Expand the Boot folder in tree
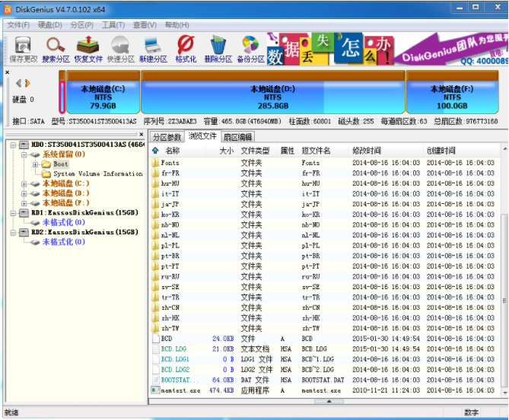The image size is (509, 420). 35,164
